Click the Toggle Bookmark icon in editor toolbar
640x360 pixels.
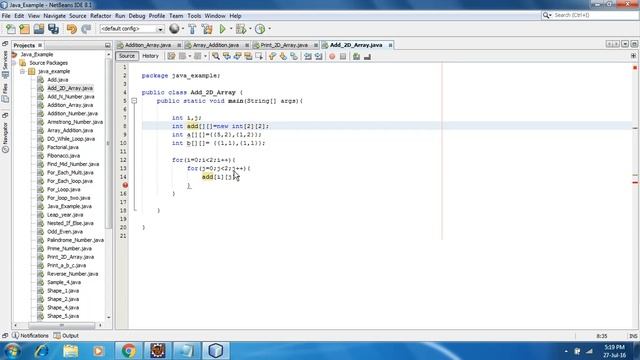(x=294, y=56)
